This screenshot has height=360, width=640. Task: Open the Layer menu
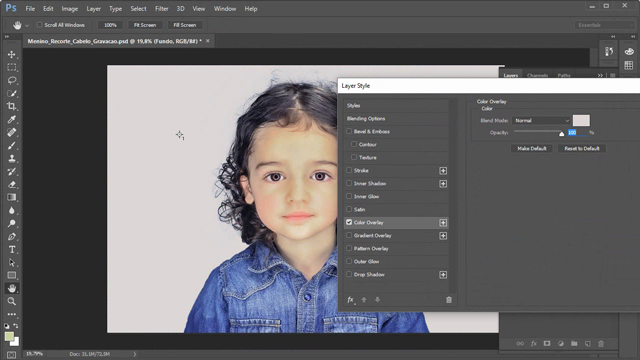click(93, 9)
